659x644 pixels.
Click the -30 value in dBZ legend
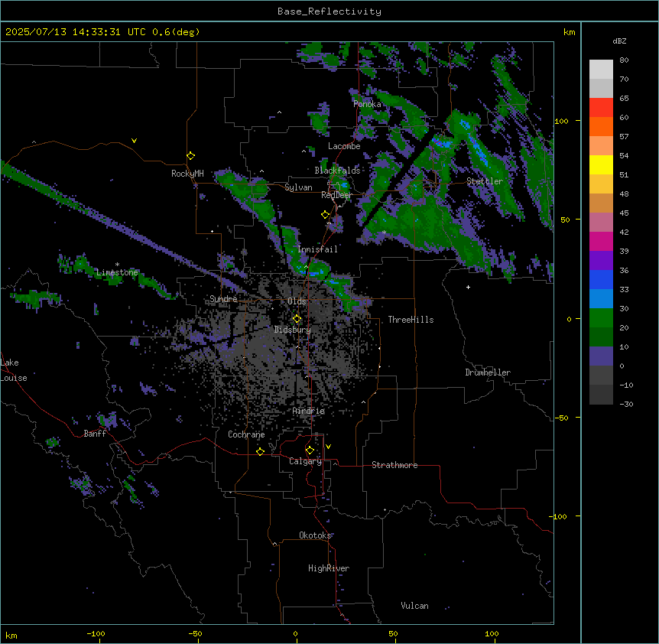pos(626,404)
